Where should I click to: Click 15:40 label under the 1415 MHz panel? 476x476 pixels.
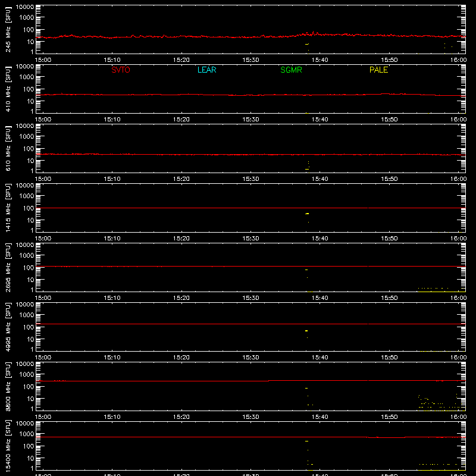(320, 239)
